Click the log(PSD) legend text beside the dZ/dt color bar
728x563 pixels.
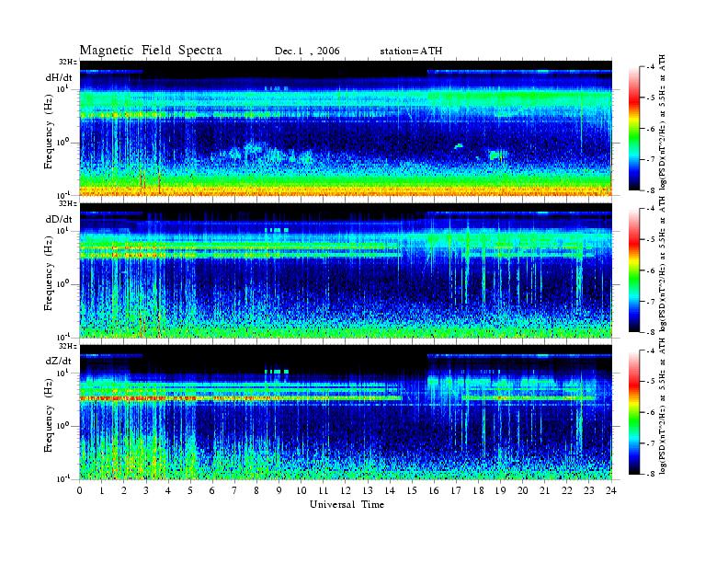pyautogui.click(x=663, y=406)
